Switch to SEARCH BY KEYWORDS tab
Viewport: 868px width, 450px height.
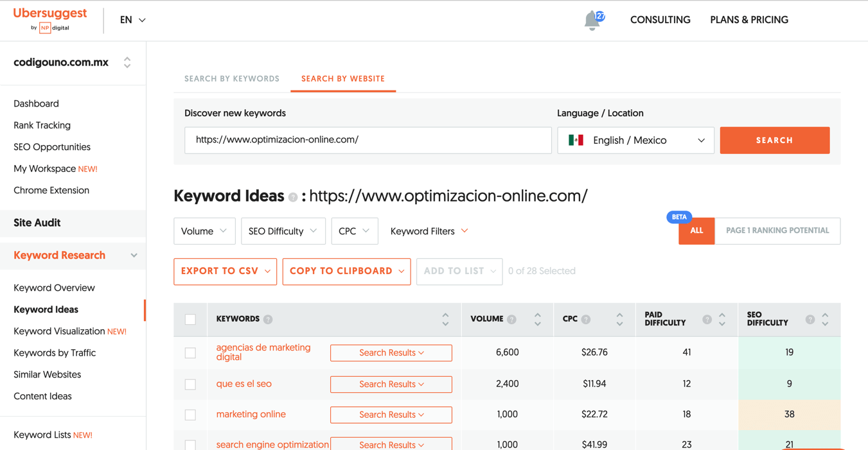click(232, 79)
